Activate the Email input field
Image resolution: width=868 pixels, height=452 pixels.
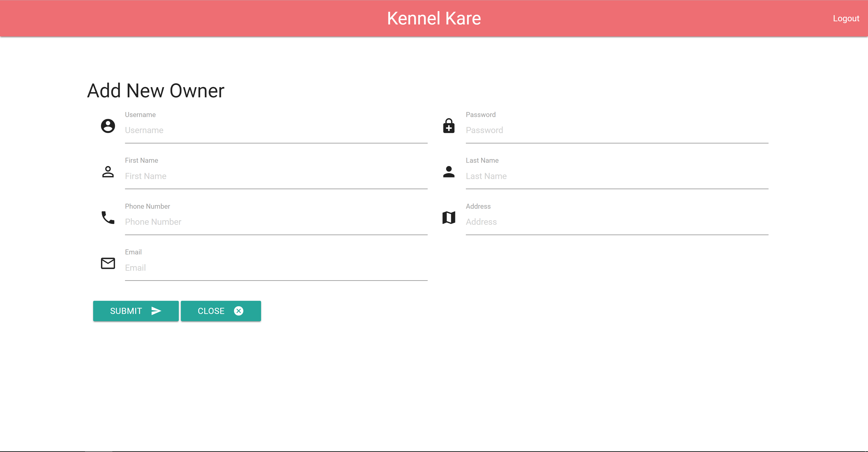point(276,268)
